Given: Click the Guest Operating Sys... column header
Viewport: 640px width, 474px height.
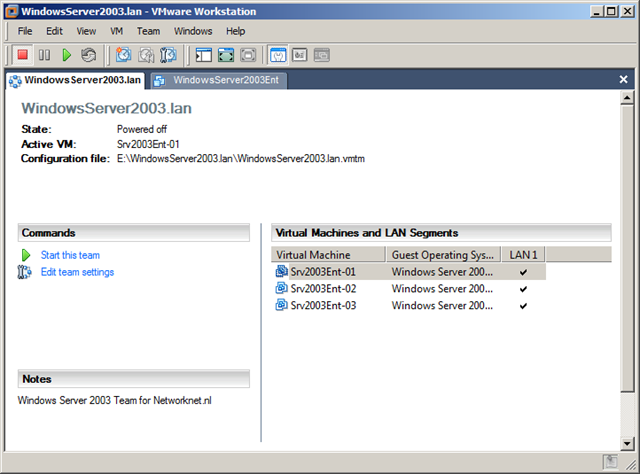Looking at the screenshot, I should pyautogui.click(x=444, y=255).
